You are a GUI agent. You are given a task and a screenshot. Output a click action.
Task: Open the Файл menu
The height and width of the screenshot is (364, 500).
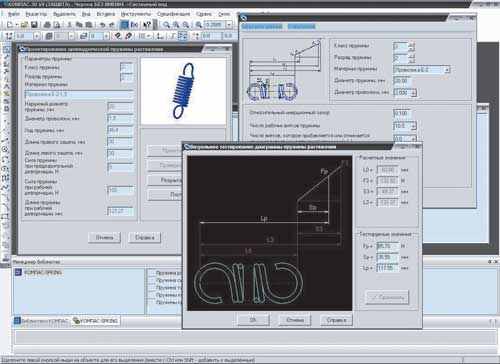14,14
